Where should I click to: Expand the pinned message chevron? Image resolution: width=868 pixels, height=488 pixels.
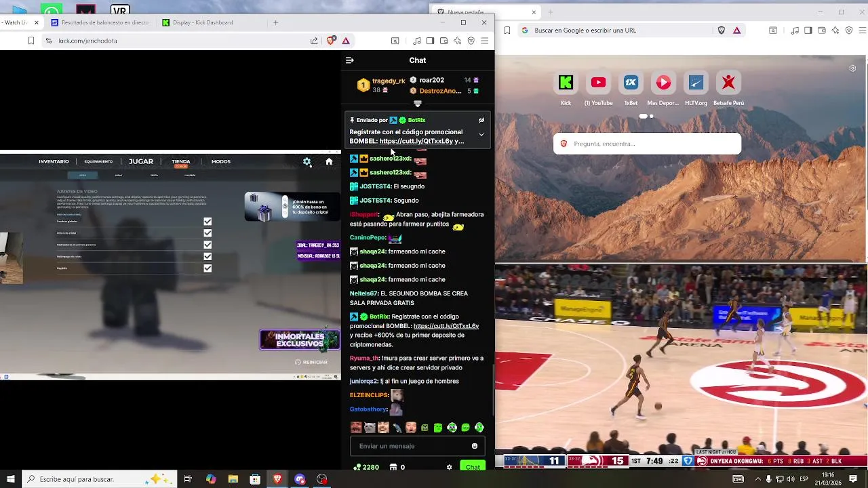coord(481,134)
